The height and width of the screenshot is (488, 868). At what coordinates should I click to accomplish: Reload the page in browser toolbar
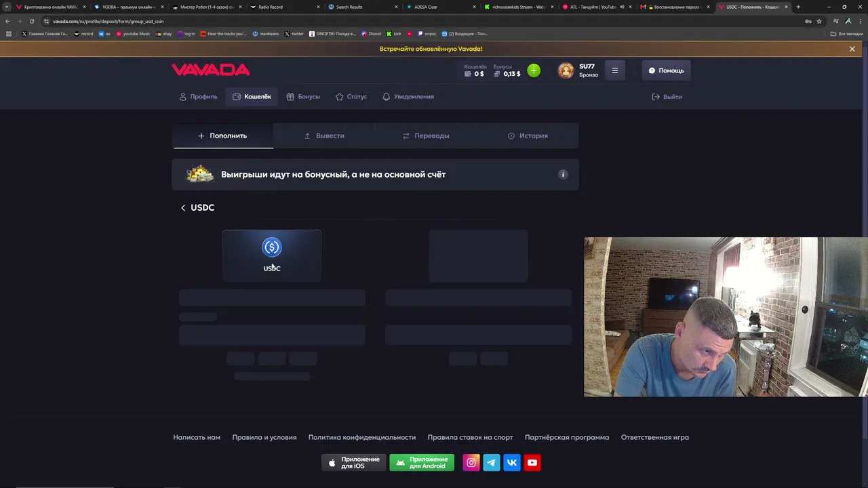click(32, 21)
